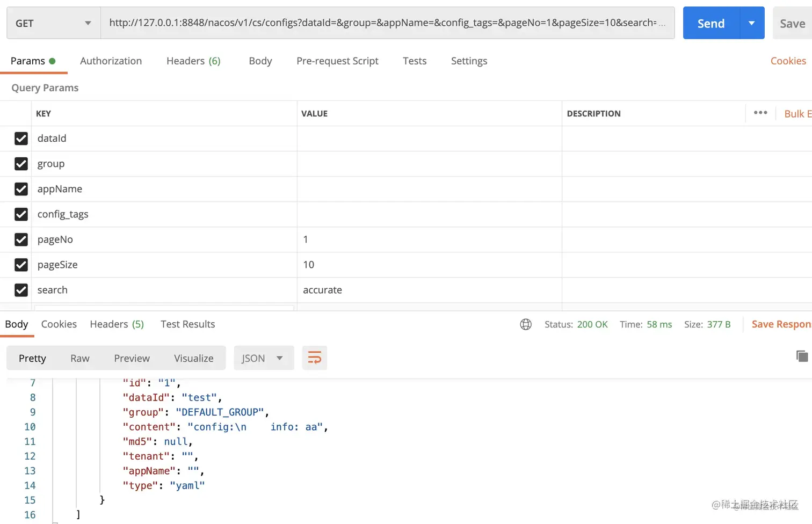The width and height of the screenshot is (812, 524).
Task: Disable the search parameter checkbox
Action: [x=21, y=290]
